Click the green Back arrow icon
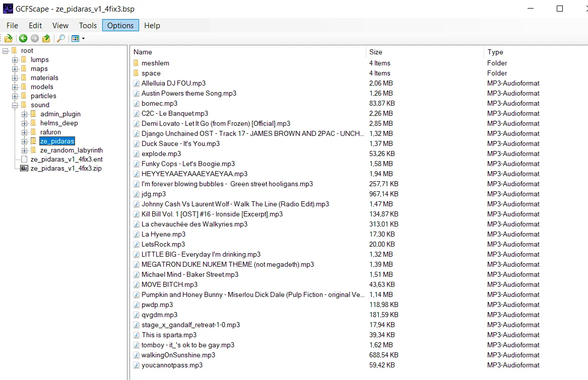This screenshot has height=380, width=588. (23, 38)
